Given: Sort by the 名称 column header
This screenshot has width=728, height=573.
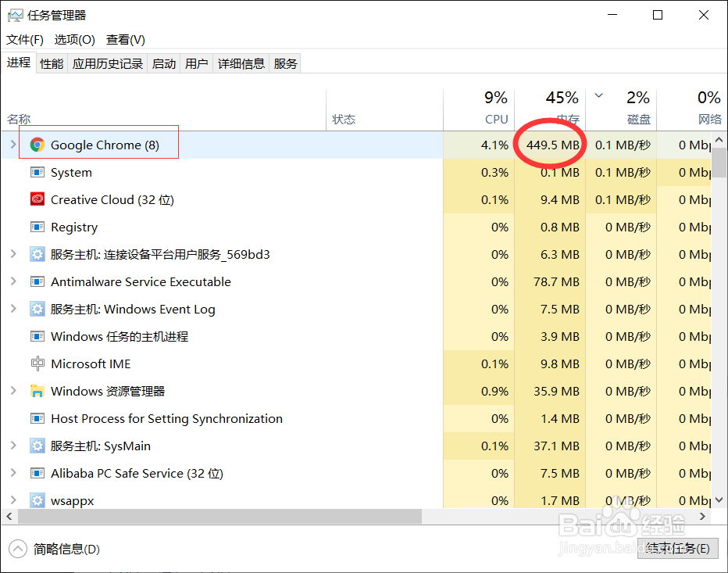Looking at the screenshot, I should (163, 110).
